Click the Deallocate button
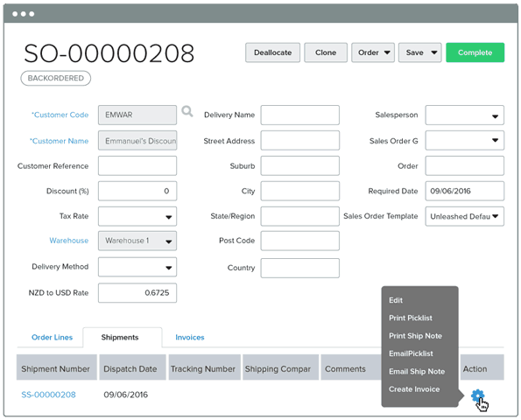The width and height of the screenshot is (521, 420). click(x=273, y=52)
